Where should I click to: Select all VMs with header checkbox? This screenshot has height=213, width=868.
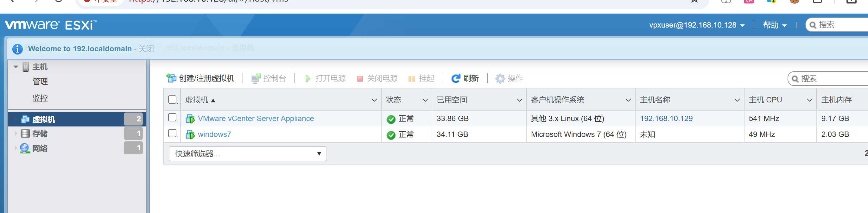tap(172, 100)
